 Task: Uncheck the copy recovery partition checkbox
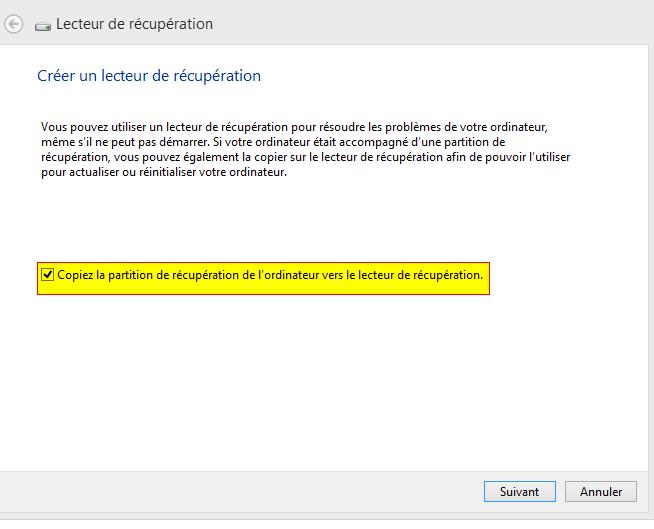[x=47, y=274]
